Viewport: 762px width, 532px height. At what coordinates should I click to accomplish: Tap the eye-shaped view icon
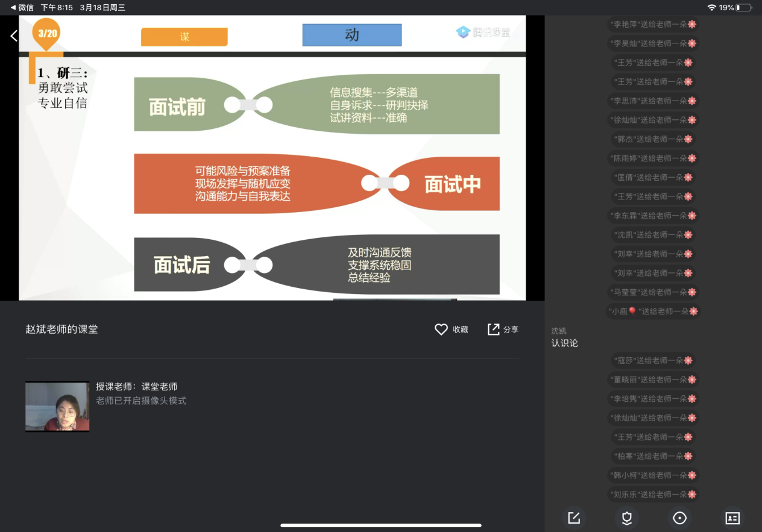click(679, 518)
